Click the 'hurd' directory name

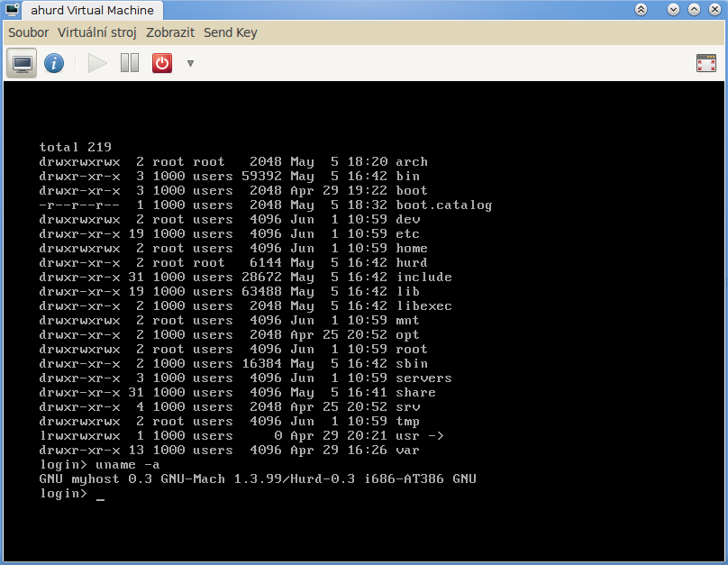tap(412, 262)
